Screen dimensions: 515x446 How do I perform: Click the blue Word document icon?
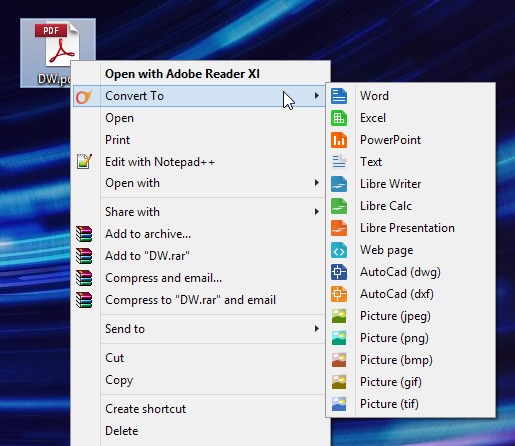pyautogui.click(x=339, y=96)
